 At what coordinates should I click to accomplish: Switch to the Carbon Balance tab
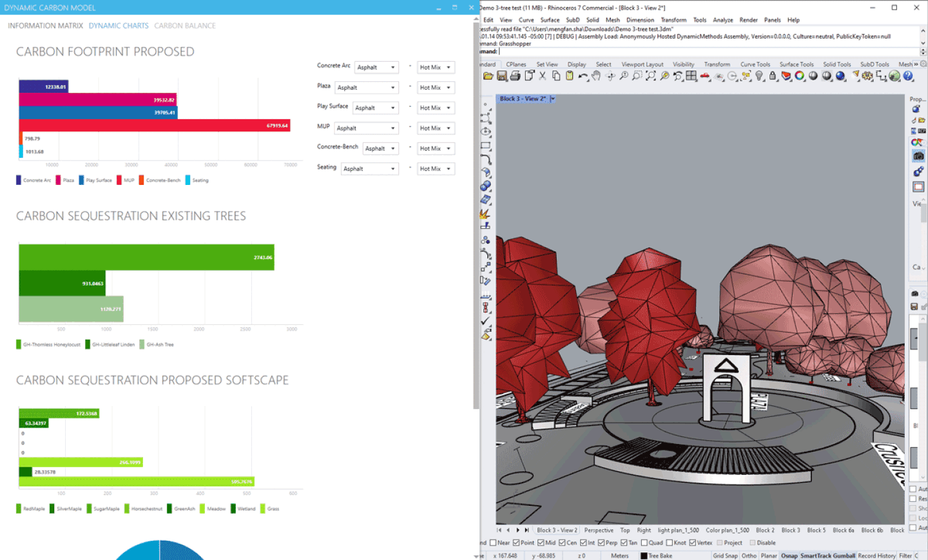tap(185, 26)
